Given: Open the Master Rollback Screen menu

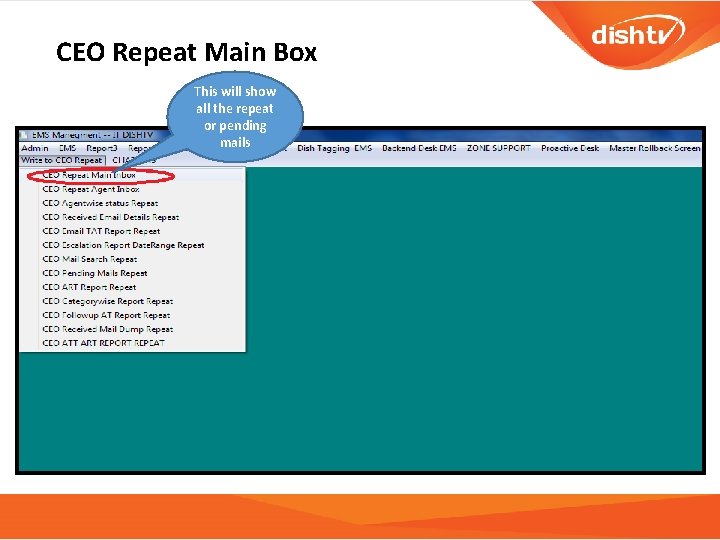Looking at the screenshot, I should coord(654,148).
